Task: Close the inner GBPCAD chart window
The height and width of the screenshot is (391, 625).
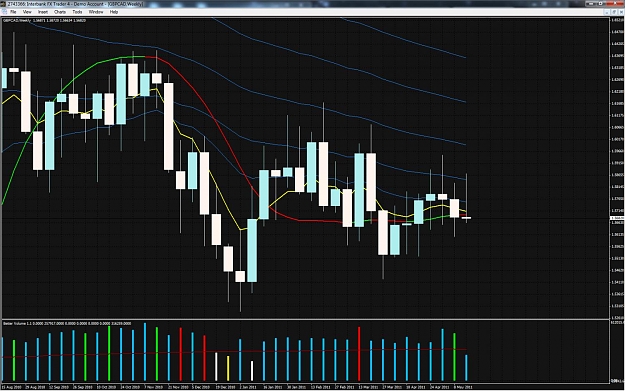Action: (621, 12)
